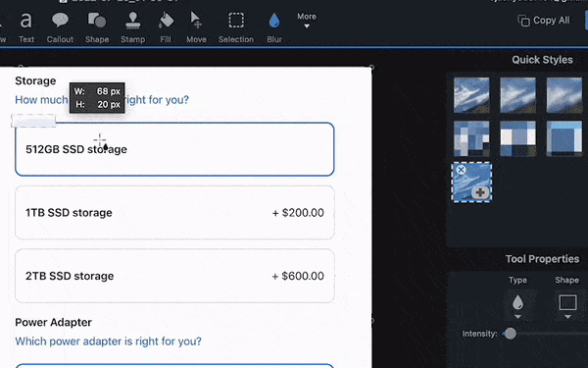
Task: Remove the custom Quick Style with x icon
Action: [461, 170]
